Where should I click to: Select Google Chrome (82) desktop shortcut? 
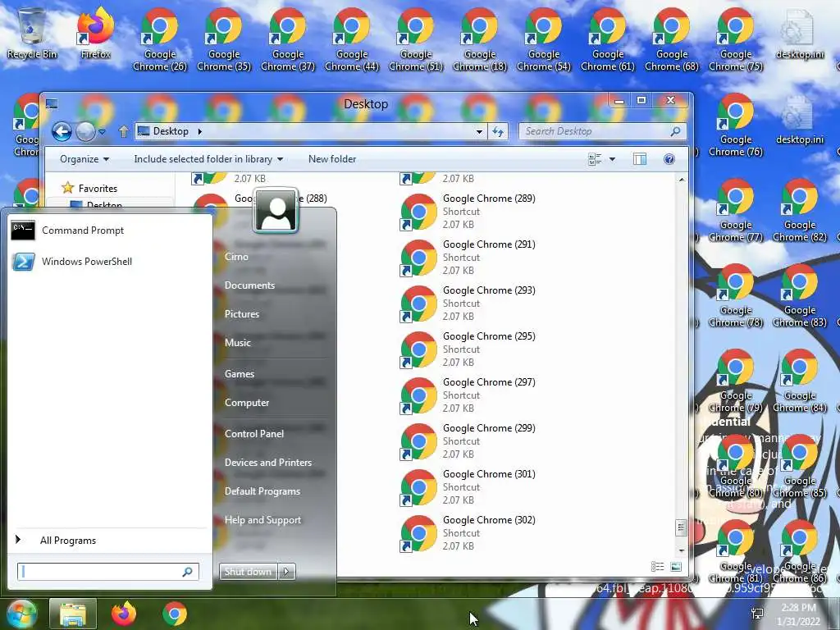799,211
